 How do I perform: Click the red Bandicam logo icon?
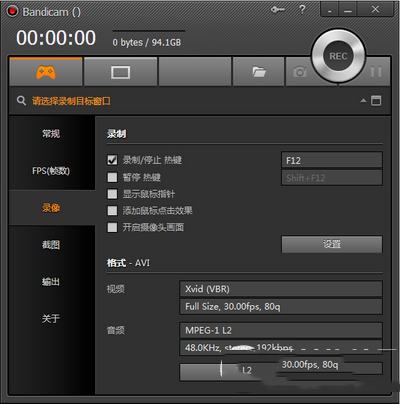[x=13, y=11]
